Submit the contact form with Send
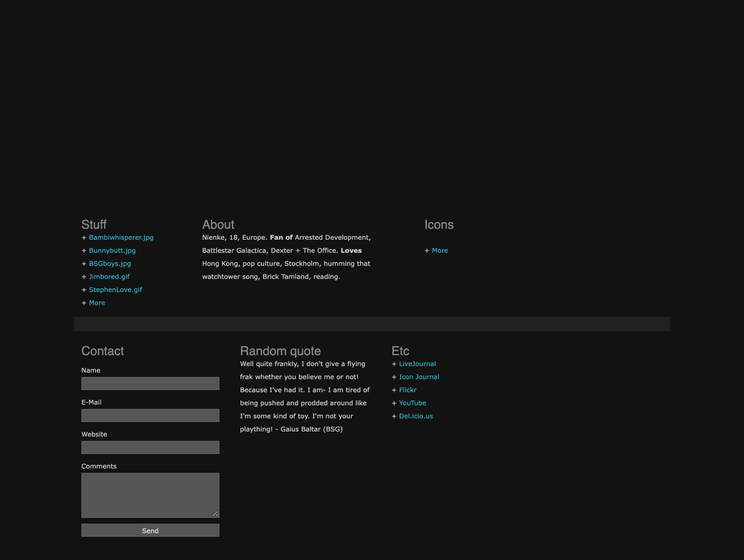Screen dimensions: 744x560 [150, 530]
